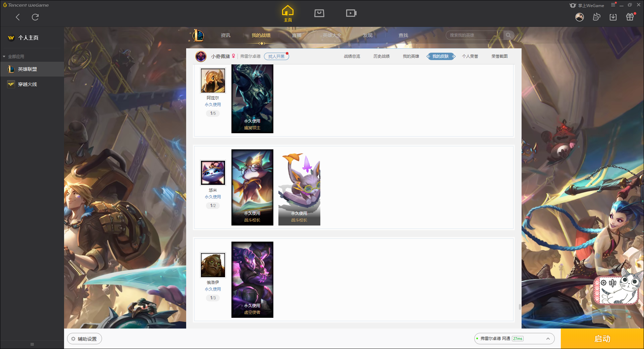This screenshot has height=349, width=644.
Task: Open the download manager icon
Action: [613, 17]
